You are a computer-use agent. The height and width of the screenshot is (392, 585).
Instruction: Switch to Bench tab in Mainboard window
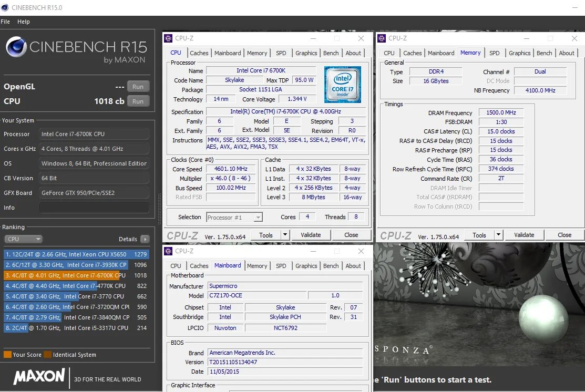pos(331,266)
